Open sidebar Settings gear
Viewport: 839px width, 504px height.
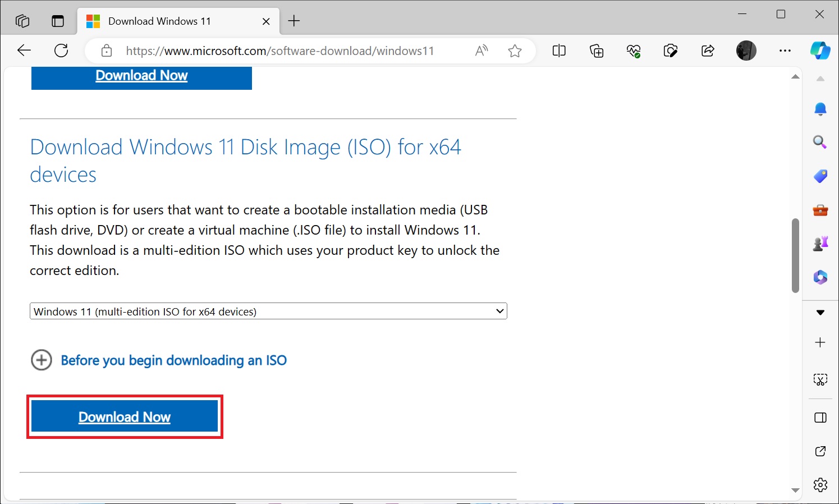click(x=820, y=484)
